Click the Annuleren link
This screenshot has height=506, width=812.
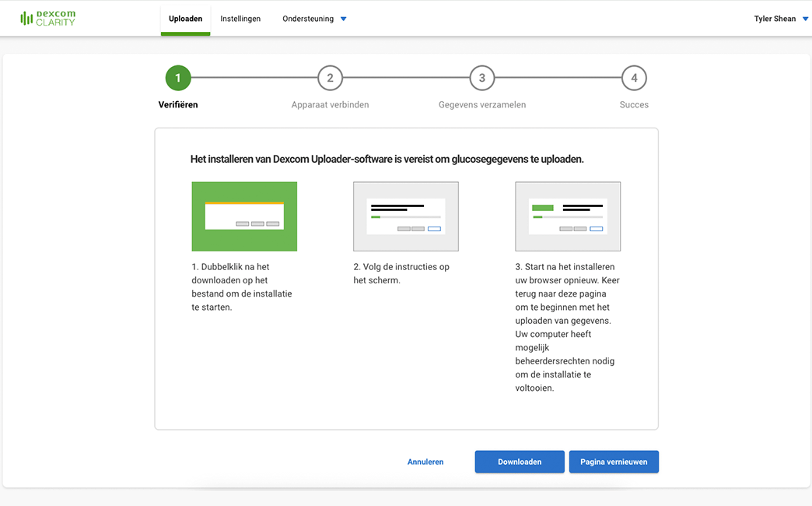(x=425, y=462)
